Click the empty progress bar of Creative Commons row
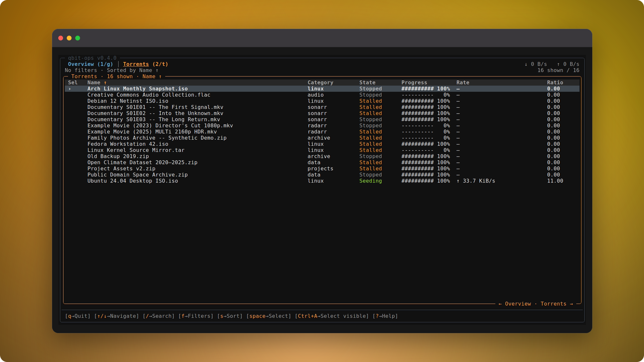This screenshot has width=644, height=362. pos(418,95)
